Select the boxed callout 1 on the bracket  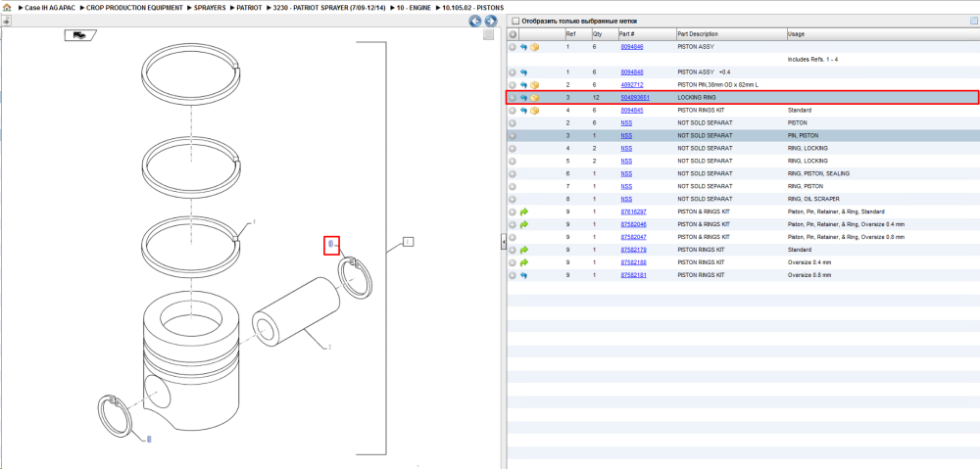click(x=408, y=242)
